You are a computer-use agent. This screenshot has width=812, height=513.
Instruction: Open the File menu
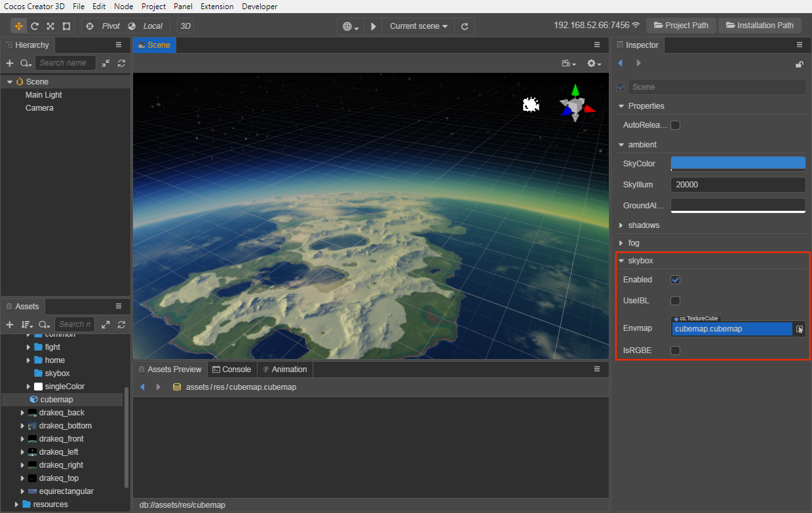79,7
